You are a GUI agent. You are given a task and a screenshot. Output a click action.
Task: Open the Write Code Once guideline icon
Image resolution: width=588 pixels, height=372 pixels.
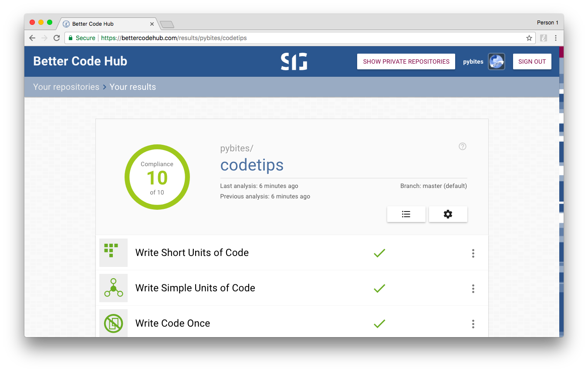pyautogui.click(x=113, y=324)
